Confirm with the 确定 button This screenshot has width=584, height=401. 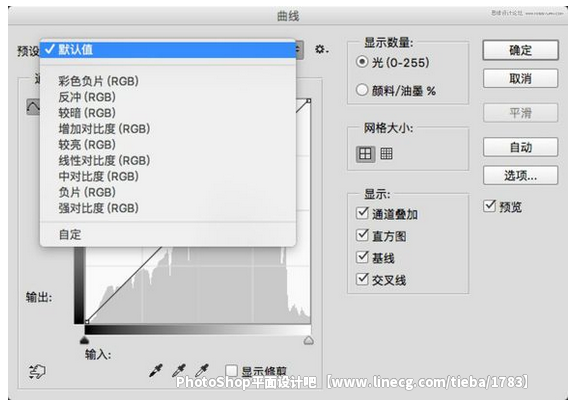pos(520,50)
